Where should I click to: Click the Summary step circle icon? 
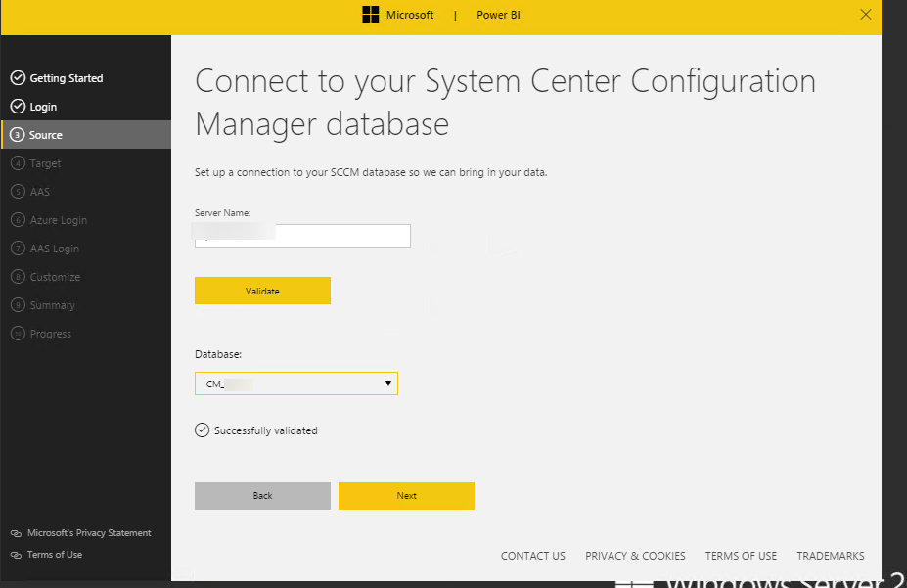point(18,304)
